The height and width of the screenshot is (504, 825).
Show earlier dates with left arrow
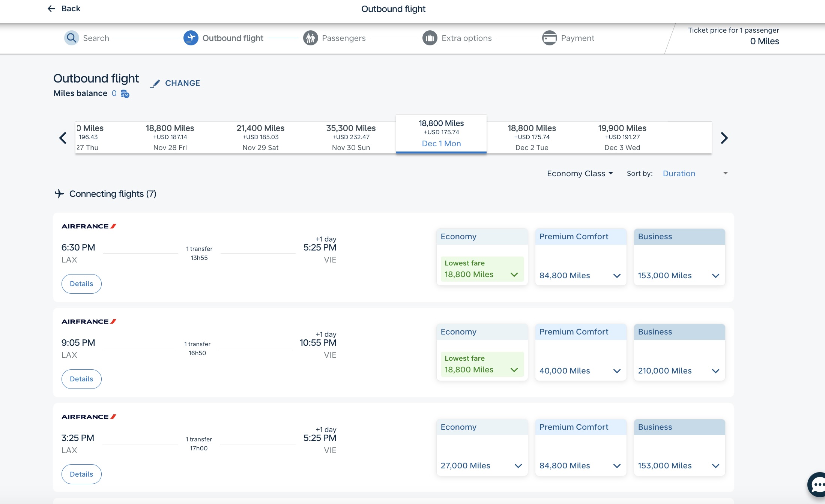[x=63, y=138]
